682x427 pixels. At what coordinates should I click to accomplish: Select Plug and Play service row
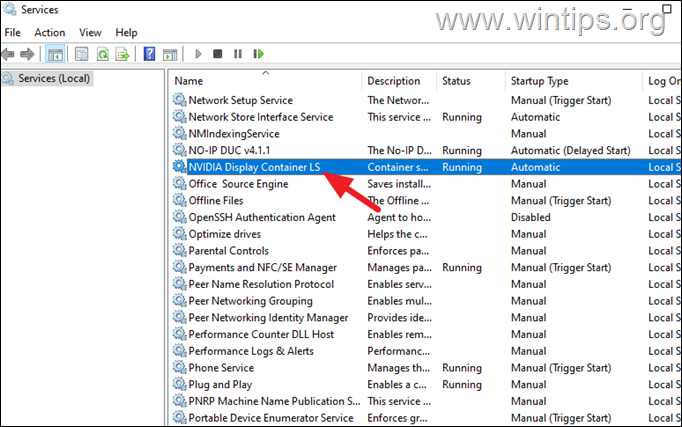pyautogui.click(x=427, y=385)
